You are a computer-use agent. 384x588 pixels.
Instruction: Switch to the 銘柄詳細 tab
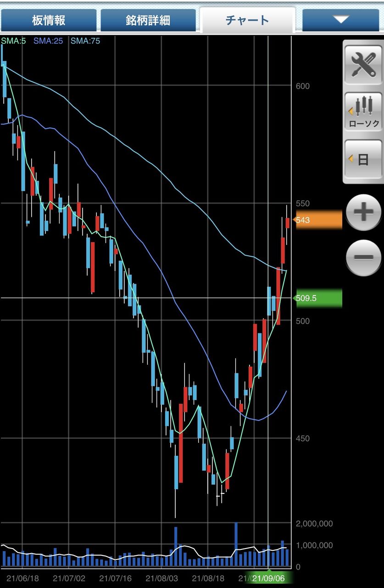click(148, 20)
